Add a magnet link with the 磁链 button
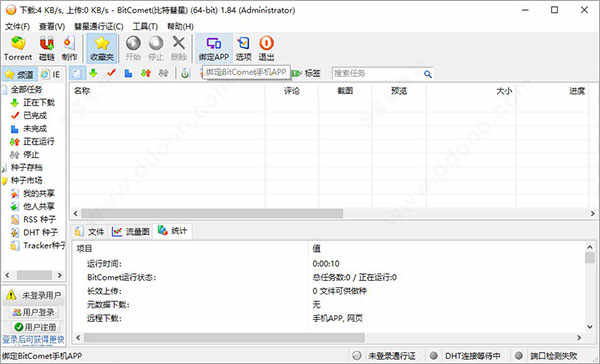600x364 pixels. (47, 48)
